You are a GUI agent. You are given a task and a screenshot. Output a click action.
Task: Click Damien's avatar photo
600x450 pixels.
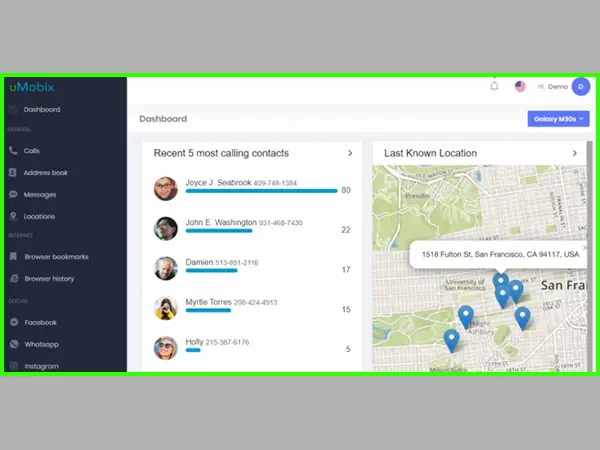click(166, 268)
